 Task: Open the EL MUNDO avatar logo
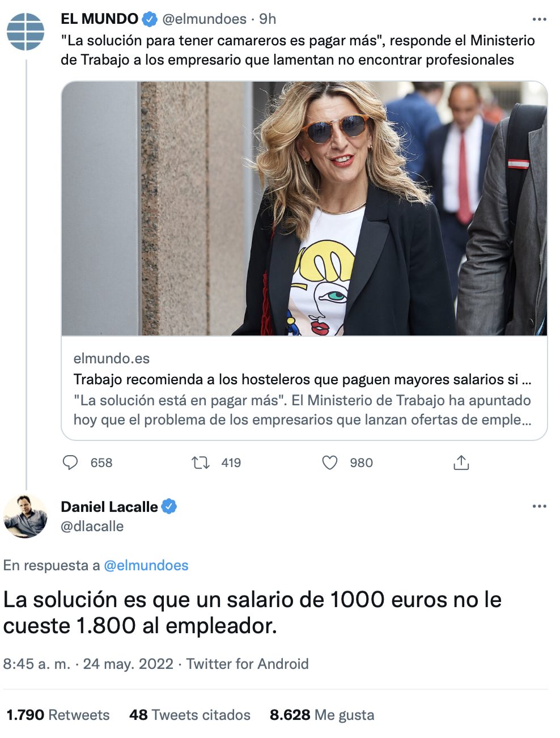[x=26, y=32]
